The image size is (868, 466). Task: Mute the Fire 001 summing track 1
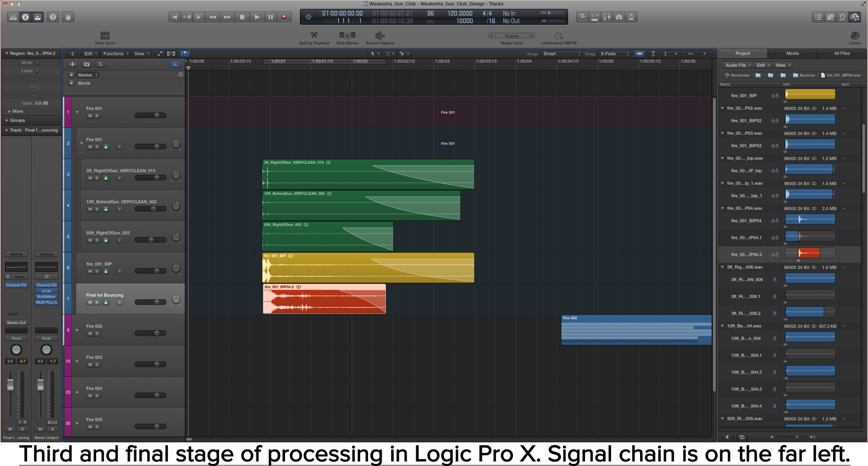90,116
